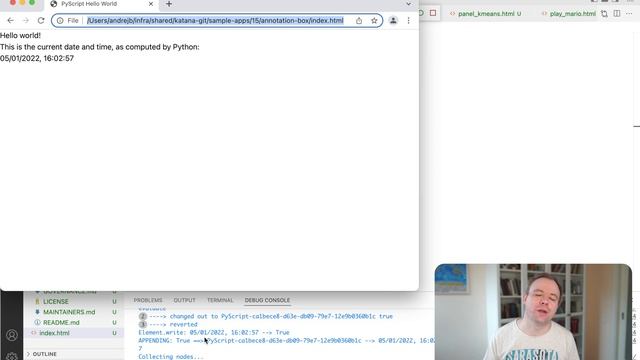This screenshot has width=640, height=360.
Task: Go back in Chrome browser
Action: (10, 20)
